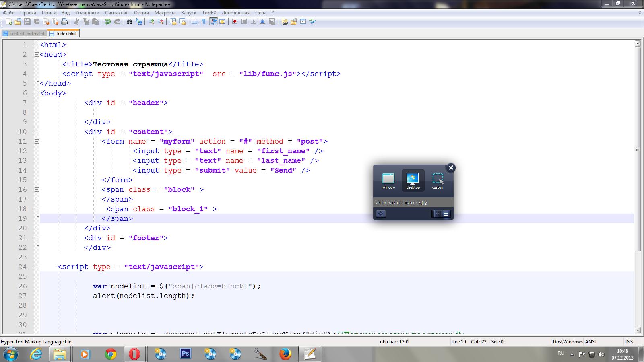The height and width of the screenshot is (362, 644).
Task: Open Photoshop from the taskbar
Action: (185, 354)
